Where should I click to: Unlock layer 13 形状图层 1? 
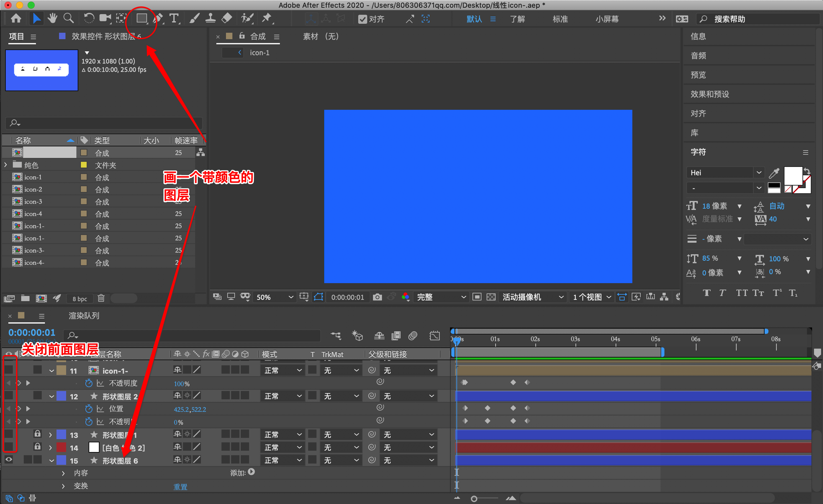38,434
